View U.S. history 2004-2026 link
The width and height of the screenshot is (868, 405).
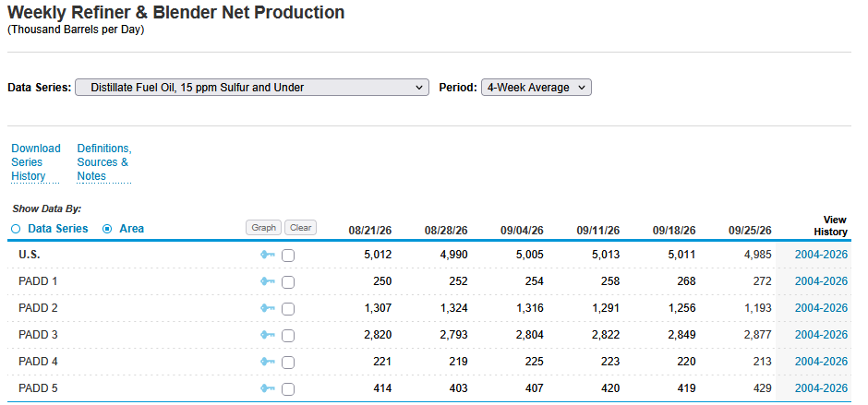[821, 255]
